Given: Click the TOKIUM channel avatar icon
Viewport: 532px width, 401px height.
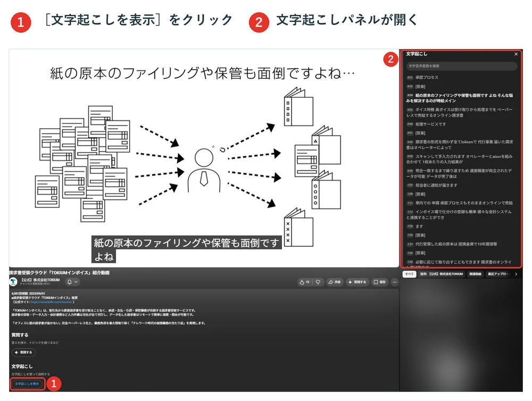Looking at the screenshot, I should [x=13, y=281].
